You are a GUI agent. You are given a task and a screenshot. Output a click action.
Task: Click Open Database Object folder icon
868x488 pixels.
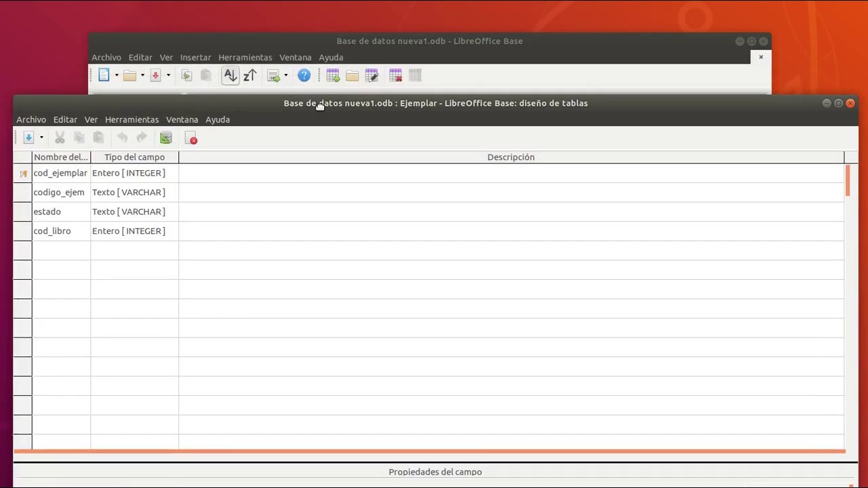click(352, 75)
